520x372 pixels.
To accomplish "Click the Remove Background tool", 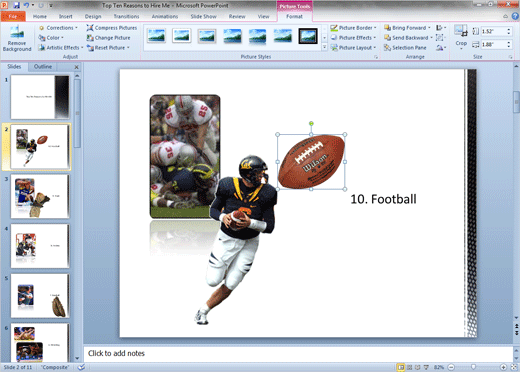I will pyautogui.click(x=17, y=39).
